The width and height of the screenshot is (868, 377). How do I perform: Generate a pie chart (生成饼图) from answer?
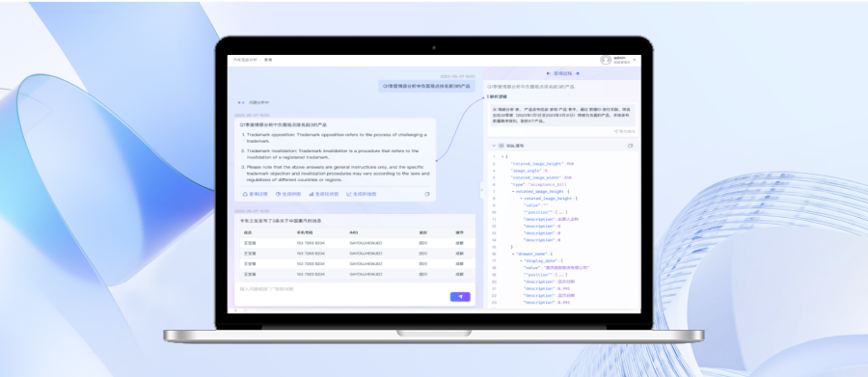point(288,195)
